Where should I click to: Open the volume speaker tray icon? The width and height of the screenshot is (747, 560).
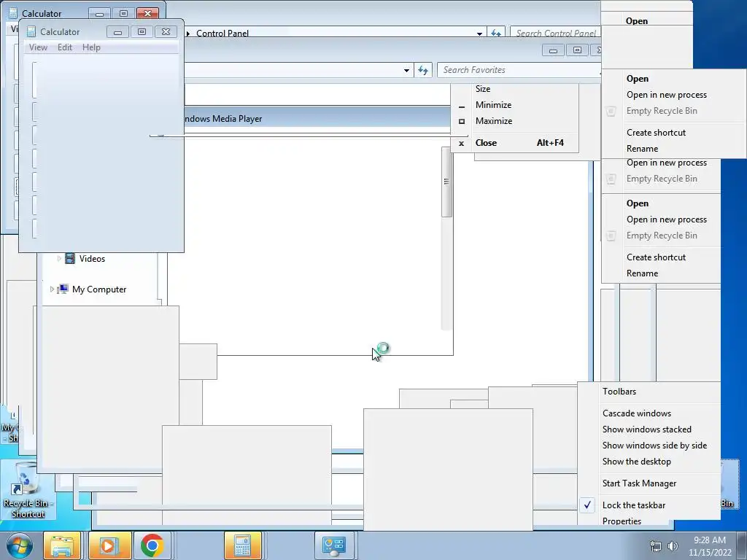click(673, 546)
